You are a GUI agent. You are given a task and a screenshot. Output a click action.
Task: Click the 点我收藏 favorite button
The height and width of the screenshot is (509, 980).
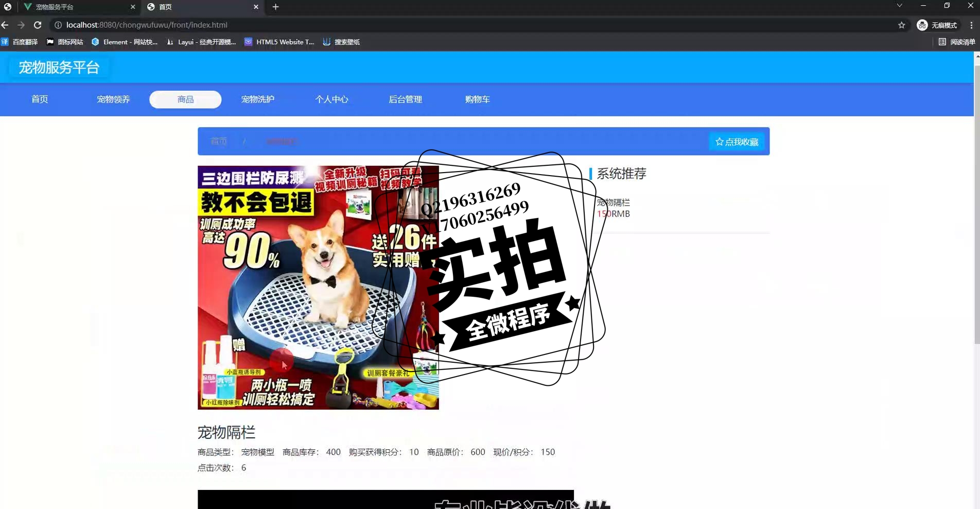click(737, 142)
